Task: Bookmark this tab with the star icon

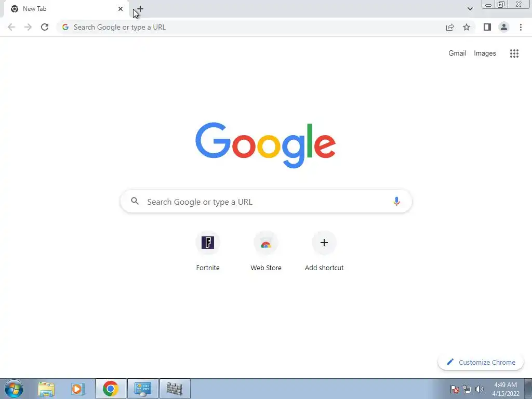Action: [467, 27]
